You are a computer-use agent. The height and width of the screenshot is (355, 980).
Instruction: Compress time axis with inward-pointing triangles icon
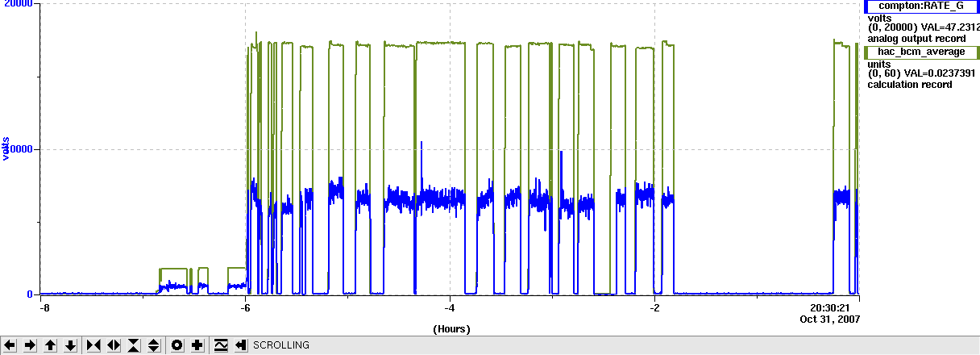(93, 345)
